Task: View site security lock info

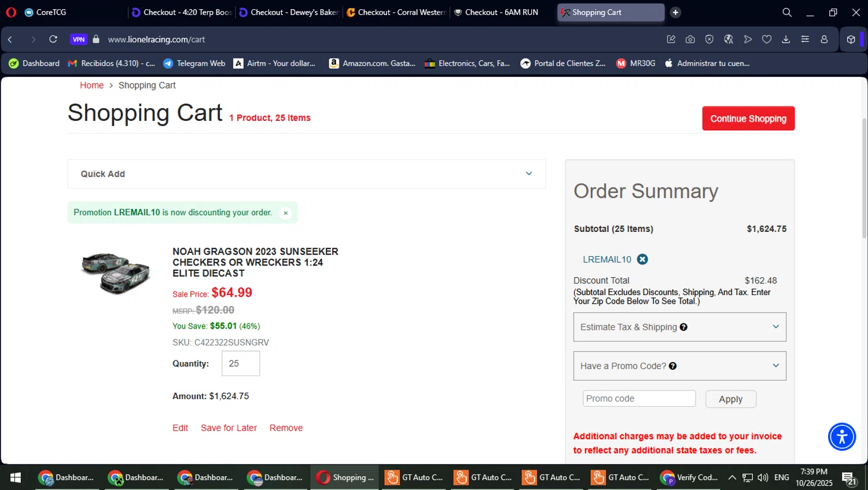Action: tap(96, 39)
